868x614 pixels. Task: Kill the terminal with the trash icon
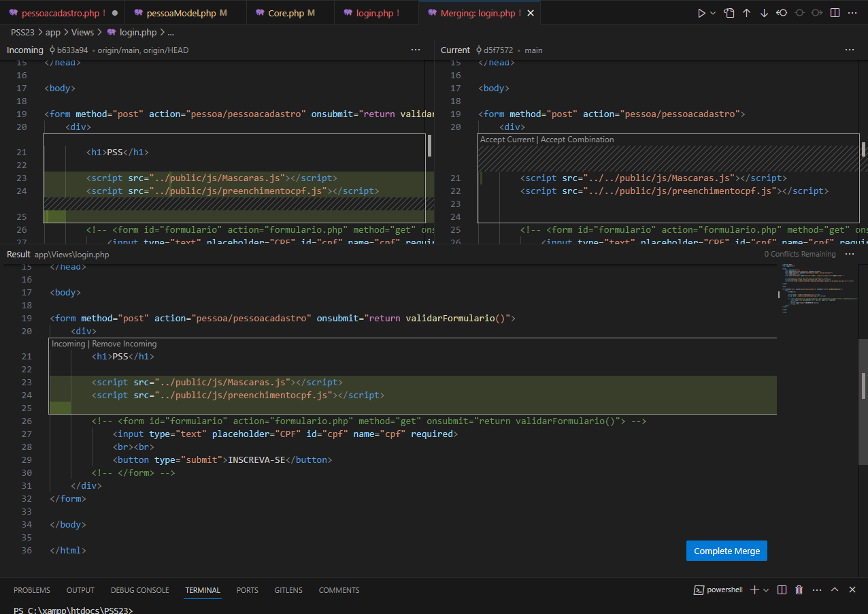pos(799,590)
